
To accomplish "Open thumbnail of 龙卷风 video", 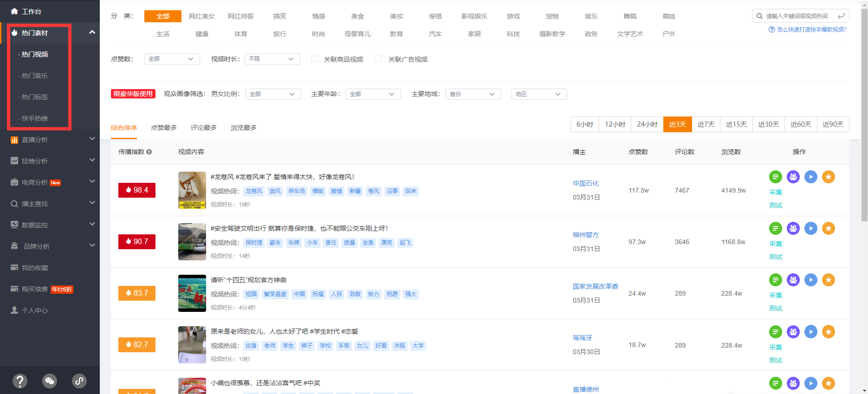I will 192,190.
